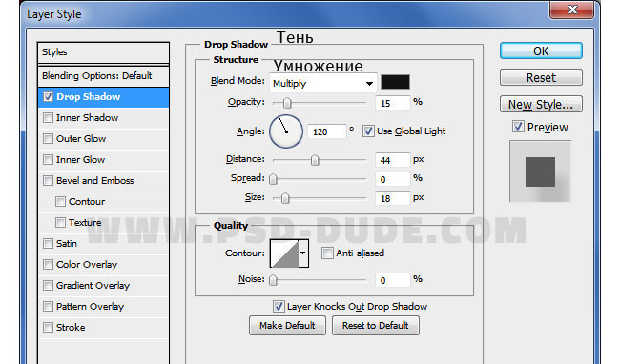Click the OK button

(x=541, y=51)
